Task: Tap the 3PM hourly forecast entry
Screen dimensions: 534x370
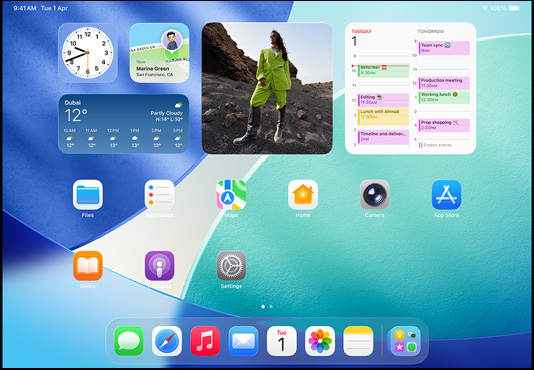Action: (x=178, y=138)
